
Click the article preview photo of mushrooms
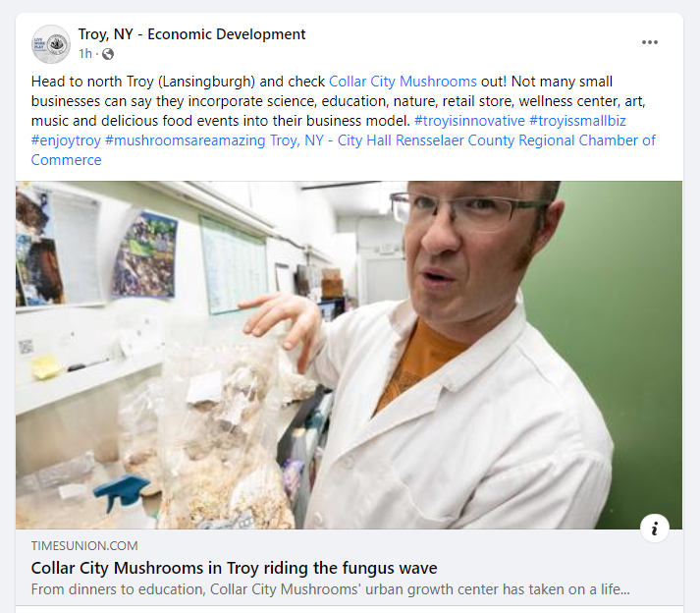pos(350,356)
